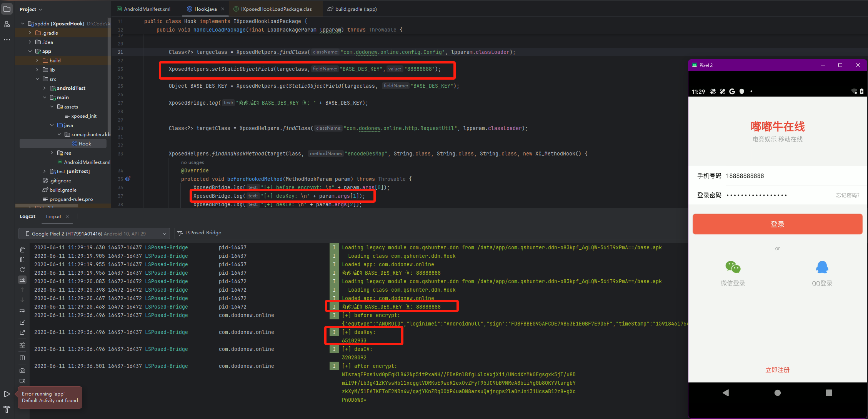The height and width of the screenshot is (419, 868).
Task: Click the Logcat import log icon
Action: [22, 322]
